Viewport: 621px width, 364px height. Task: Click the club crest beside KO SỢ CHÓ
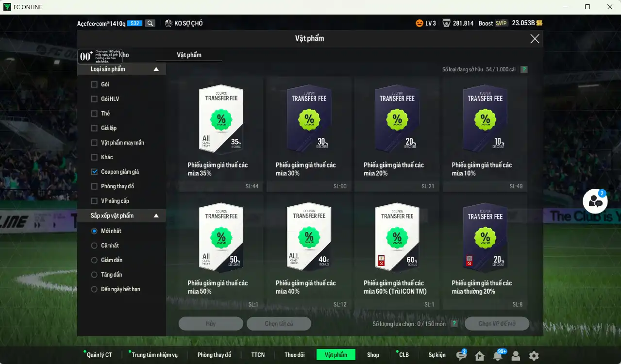(168, 23)
